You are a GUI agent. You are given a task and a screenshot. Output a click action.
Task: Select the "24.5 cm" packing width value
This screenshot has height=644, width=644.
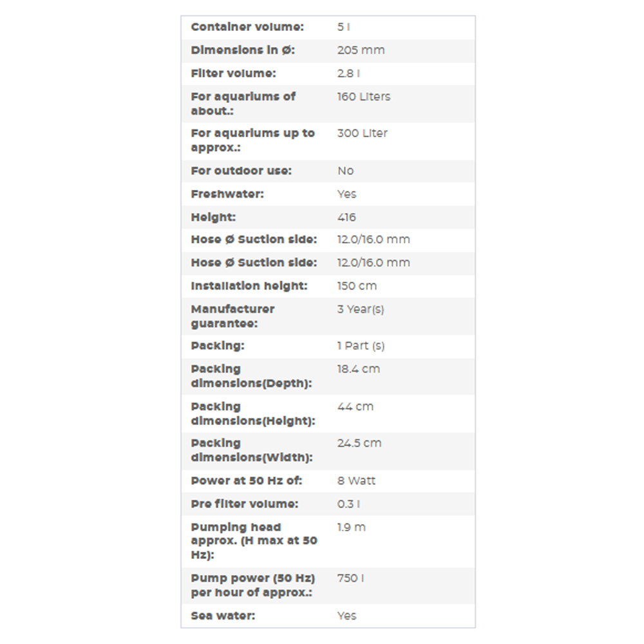point(359,443)
